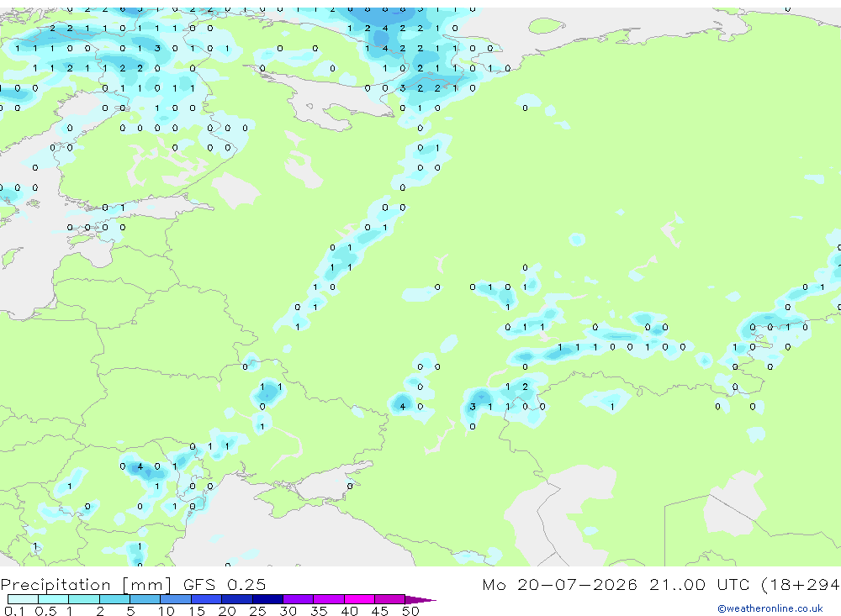Click the '0.1' legend scale label

[14, 611]
